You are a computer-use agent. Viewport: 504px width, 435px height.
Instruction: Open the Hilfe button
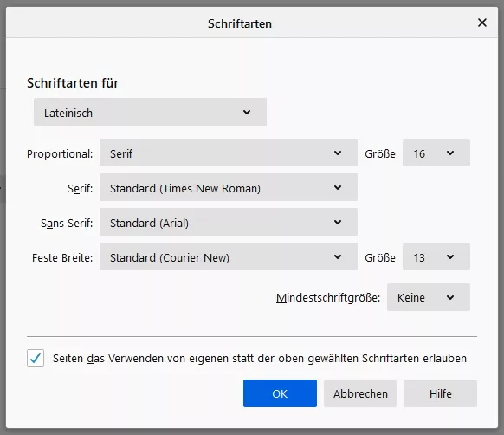pyautogui.click(x=441, y=393)
